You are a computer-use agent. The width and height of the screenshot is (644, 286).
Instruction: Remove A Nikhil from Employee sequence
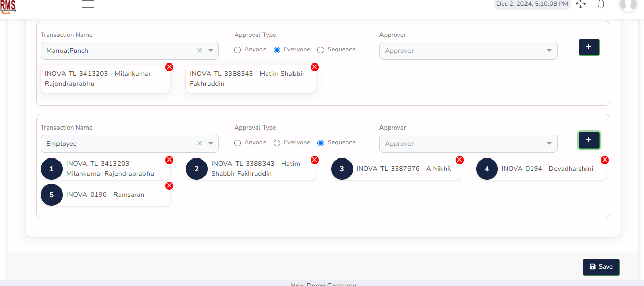pos(459,160)
